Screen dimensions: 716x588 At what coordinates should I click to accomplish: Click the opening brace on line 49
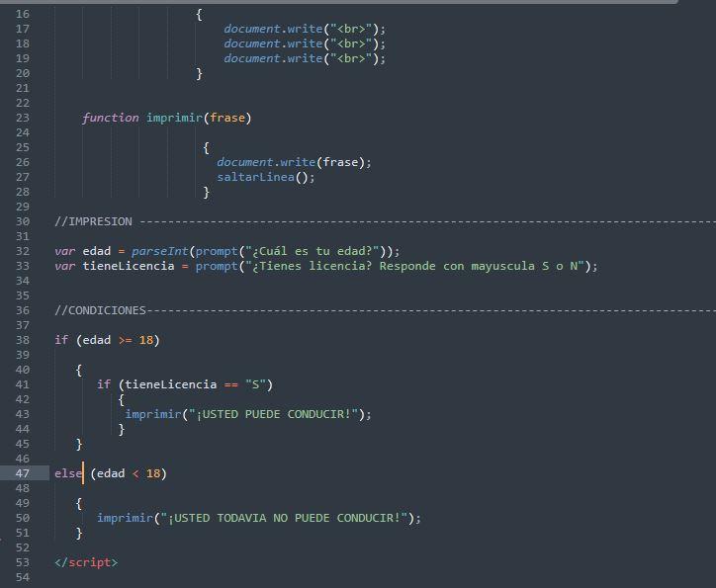[79, 504]
